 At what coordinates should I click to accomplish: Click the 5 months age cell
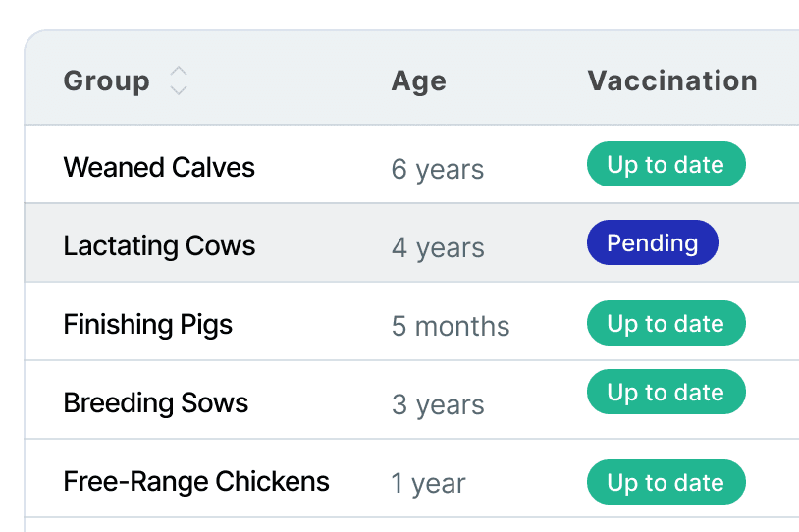(451, 326)
